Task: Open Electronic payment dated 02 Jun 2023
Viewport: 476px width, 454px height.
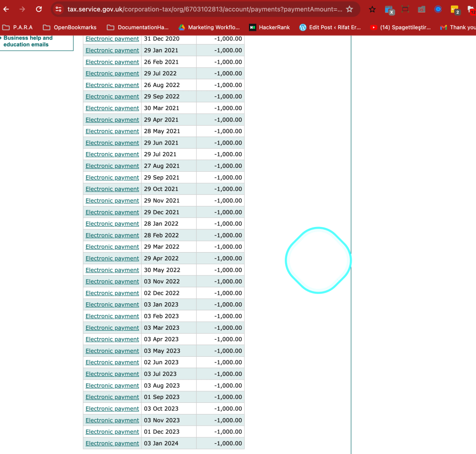Action: (112, 362)
